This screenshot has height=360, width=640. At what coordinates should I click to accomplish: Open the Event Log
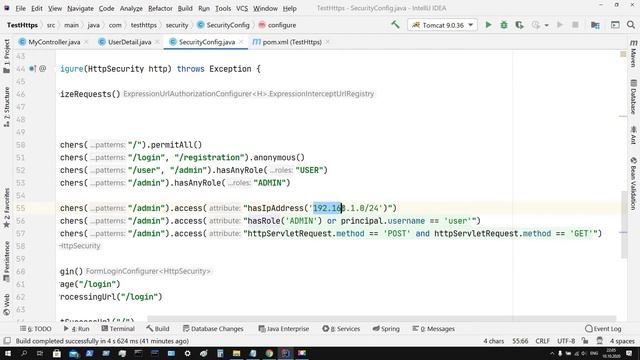pos(603,329)
